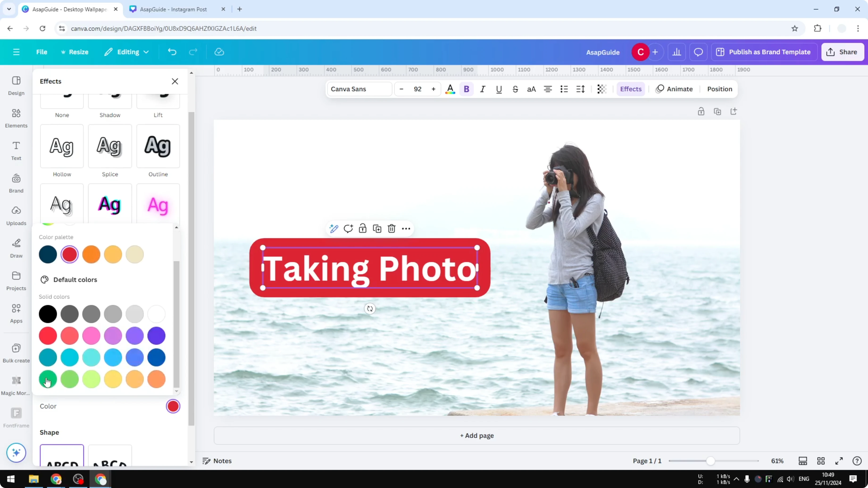
Task: Open the Projects panel
Action: pyautogui.click(x=16, y=281)
